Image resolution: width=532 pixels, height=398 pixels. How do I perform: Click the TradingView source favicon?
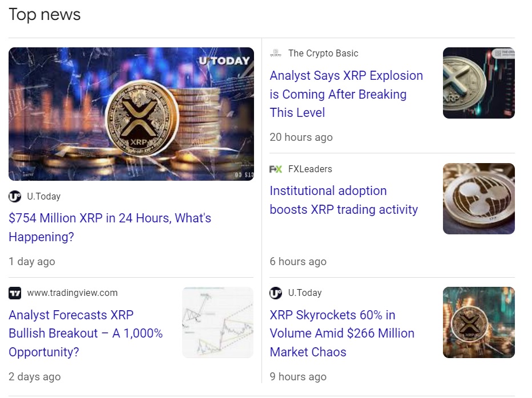point(15,293)
